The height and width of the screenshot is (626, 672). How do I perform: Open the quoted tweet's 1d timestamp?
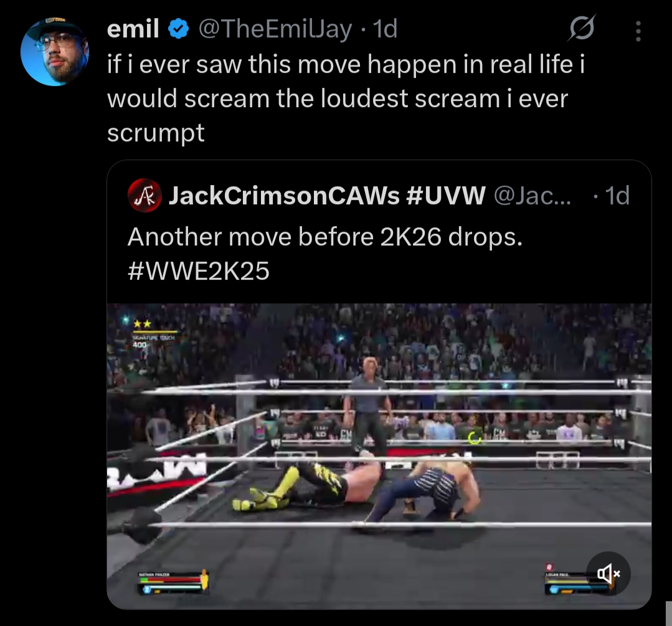click(617, 196)
